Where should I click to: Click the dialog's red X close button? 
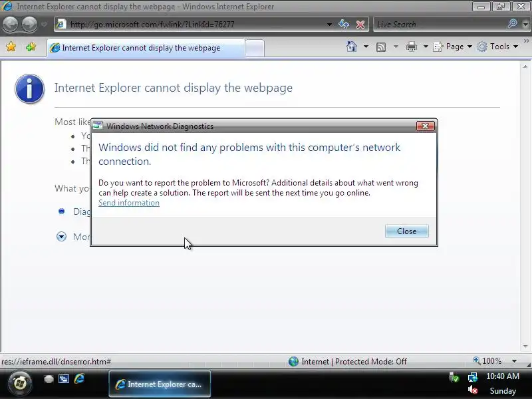pos(425,126)
